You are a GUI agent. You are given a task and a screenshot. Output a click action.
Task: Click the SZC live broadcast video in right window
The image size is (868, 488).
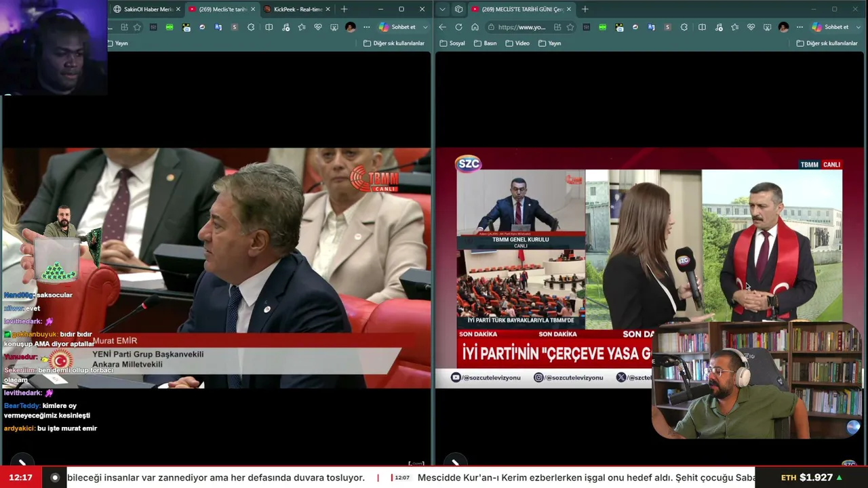coord(650,268)
